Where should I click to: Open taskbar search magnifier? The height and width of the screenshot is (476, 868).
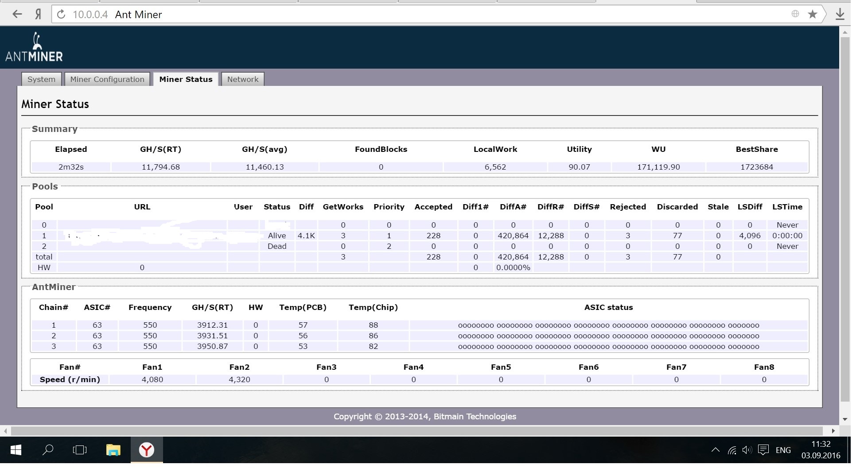coord(48,450)
